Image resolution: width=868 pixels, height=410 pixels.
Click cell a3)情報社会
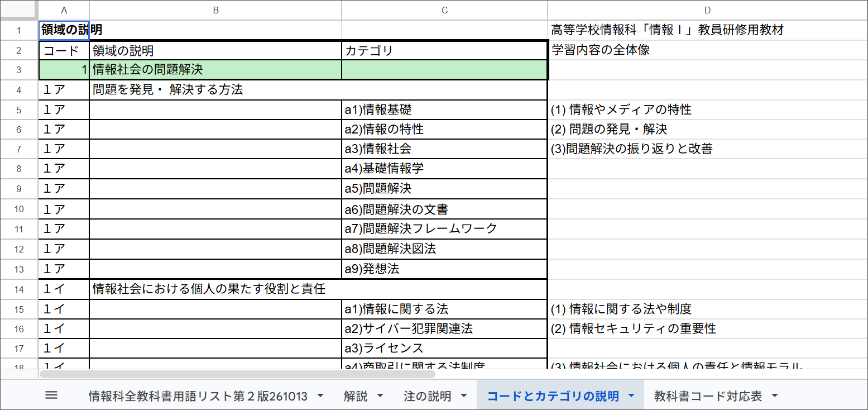[x=444, y=149]
